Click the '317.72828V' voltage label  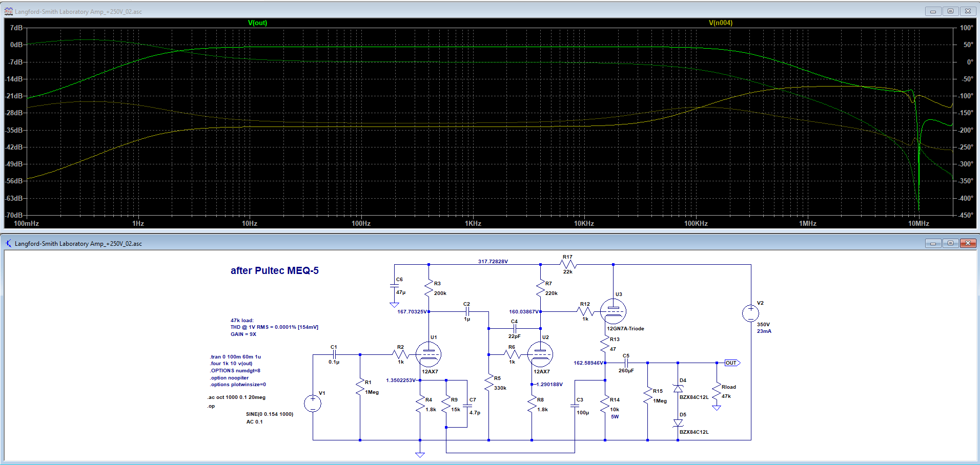pyautogui.click(x=493, y=262)
